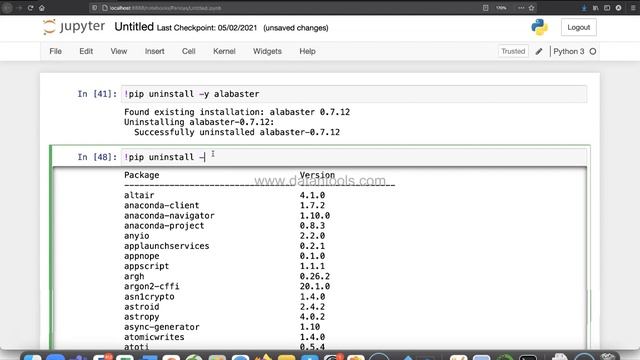Click the In [48] pip uninstall input cell
Viewport: 640px width, 360px height.
coord(353,157)
